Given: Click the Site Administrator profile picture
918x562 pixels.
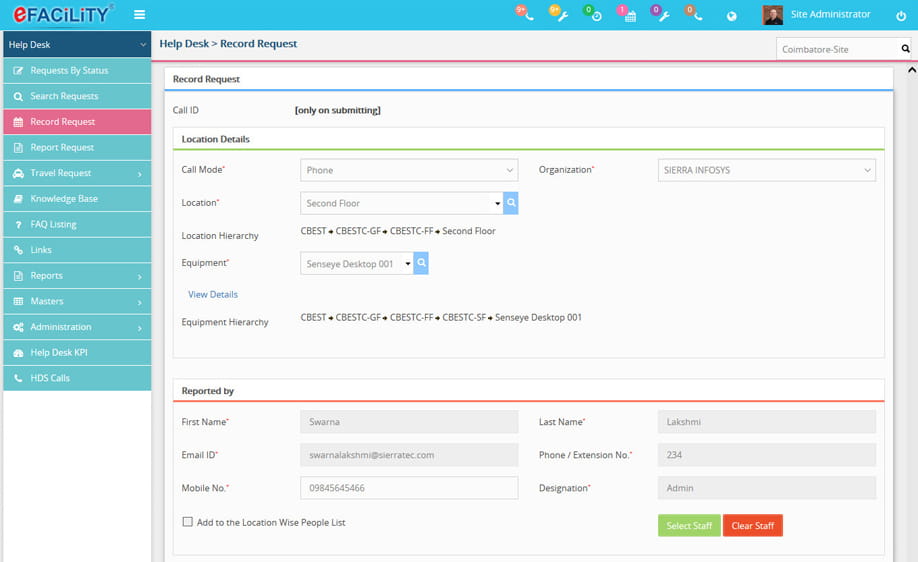Looking at the screenshot, I should coord(772,15).
